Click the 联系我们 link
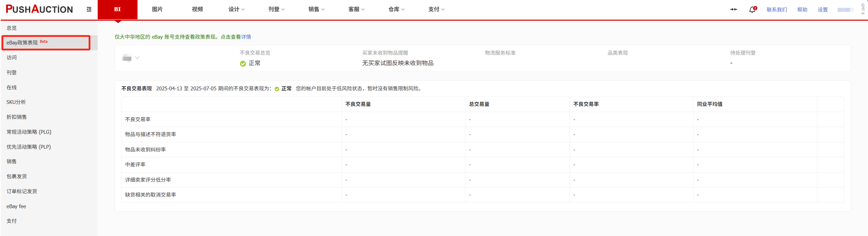Screen dimensions: 868x236 777,10
